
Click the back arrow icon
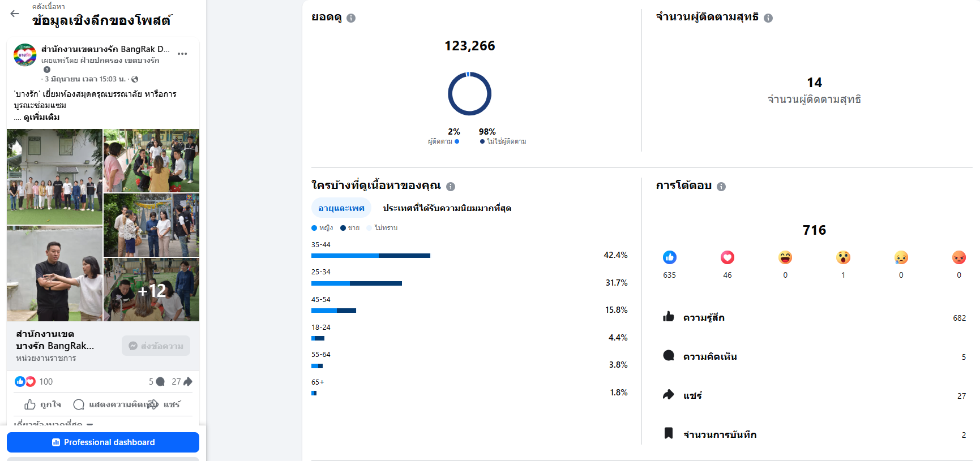click(x=15, y=14)
